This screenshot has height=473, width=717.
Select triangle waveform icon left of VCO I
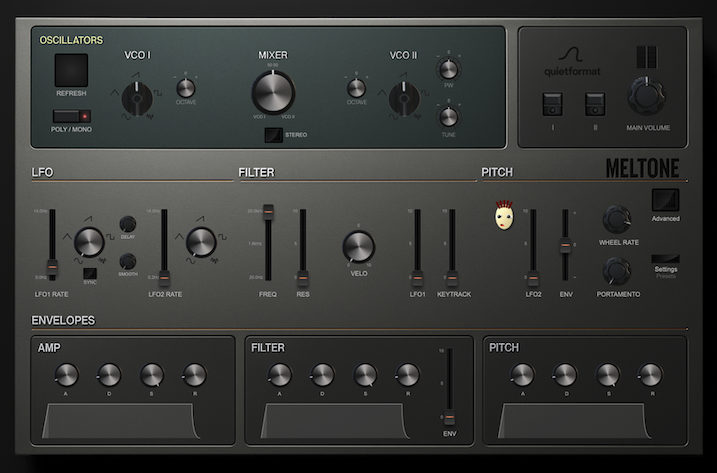point(114,93)
